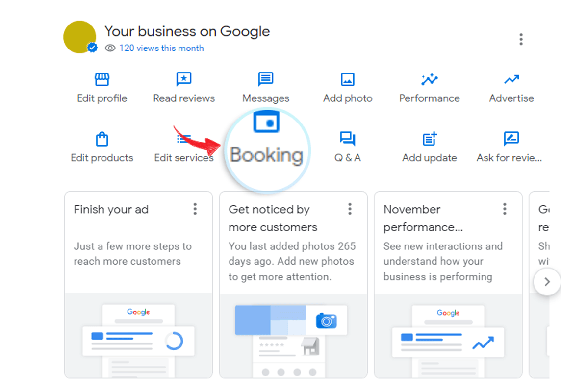Open the Booking calendar icon
Viewport: 561px width, 392px height.
click(266, 122)
